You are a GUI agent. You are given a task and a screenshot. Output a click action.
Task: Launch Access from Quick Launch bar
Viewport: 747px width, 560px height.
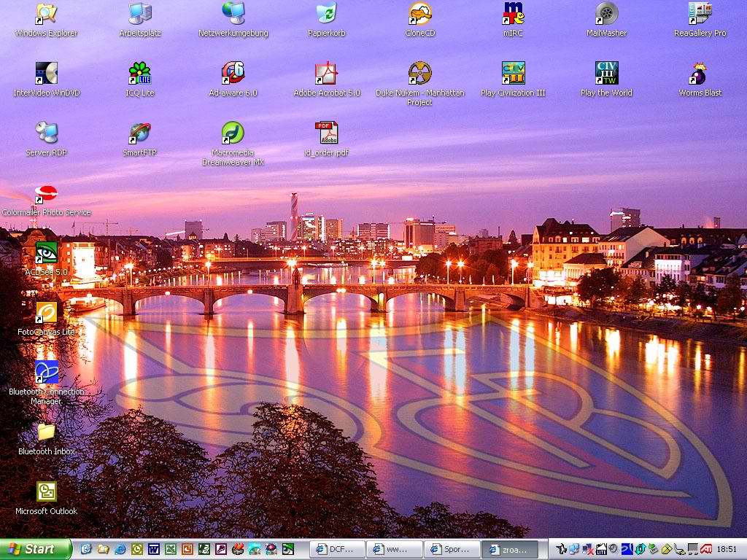point(221,549)
